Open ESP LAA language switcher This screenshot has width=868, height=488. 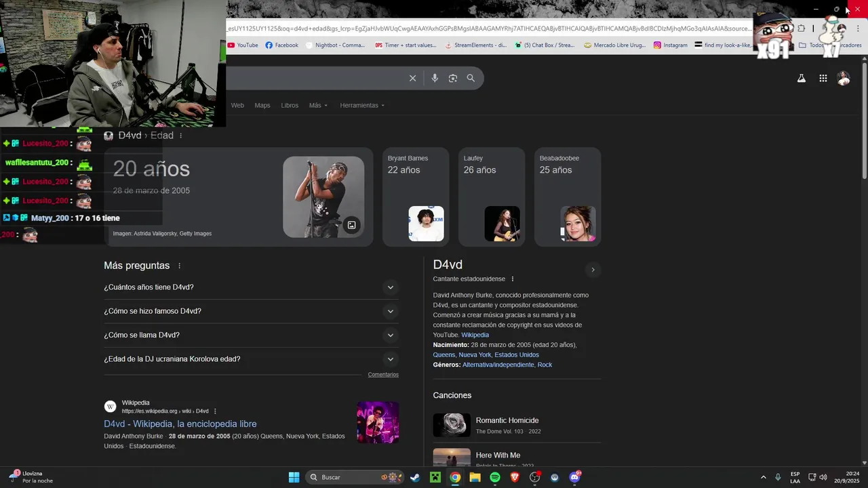click(795, 477)
